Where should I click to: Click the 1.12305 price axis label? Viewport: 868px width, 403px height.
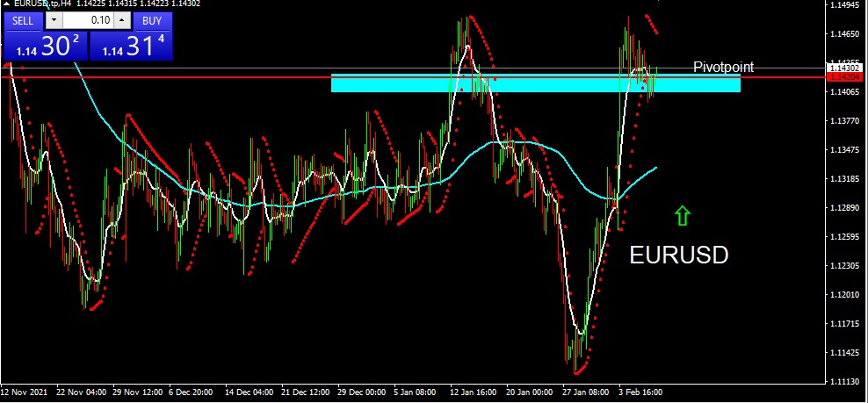tap(845, 266)
